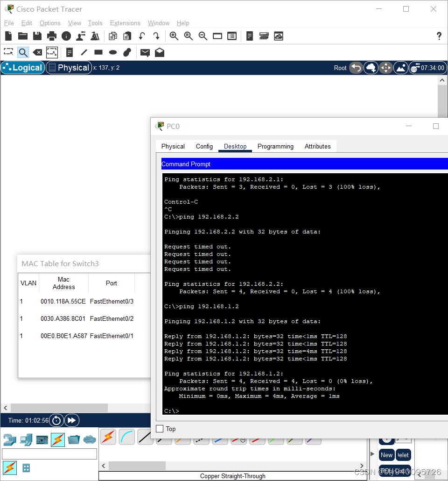Select End Devices category
Viewport: 448px width, 481px height.
(x=26, y=440)
